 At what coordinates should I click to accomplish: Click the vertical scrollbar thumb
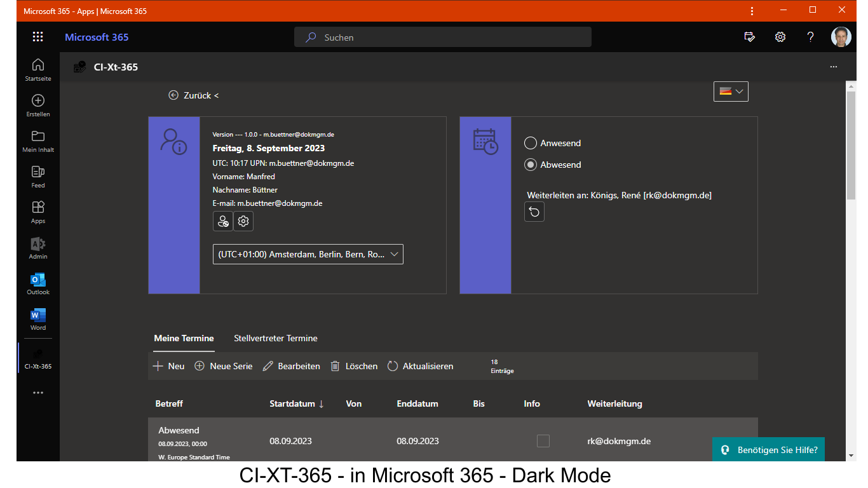tap(851, 146)
